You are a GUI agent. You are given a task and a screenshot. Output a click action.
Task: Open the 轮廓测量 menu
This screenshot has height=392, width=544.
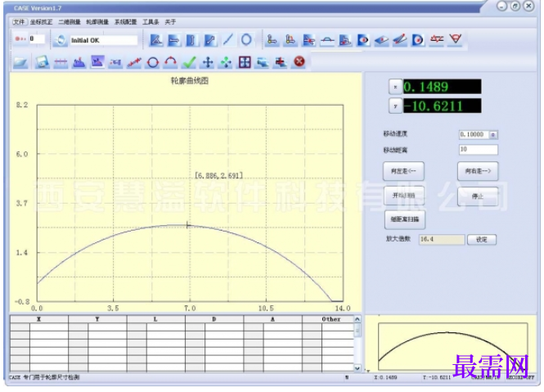tap(97, 22)
